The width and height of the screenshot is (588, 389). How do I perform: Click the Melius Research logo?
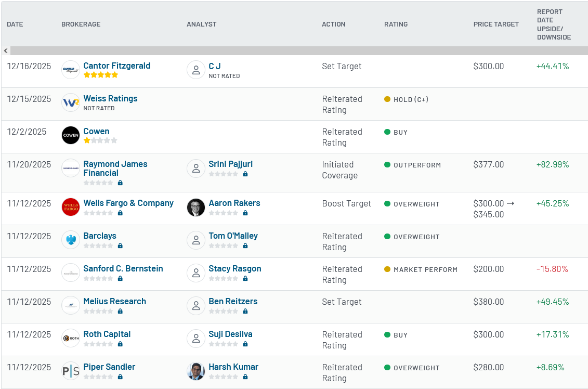pos(71,305)
